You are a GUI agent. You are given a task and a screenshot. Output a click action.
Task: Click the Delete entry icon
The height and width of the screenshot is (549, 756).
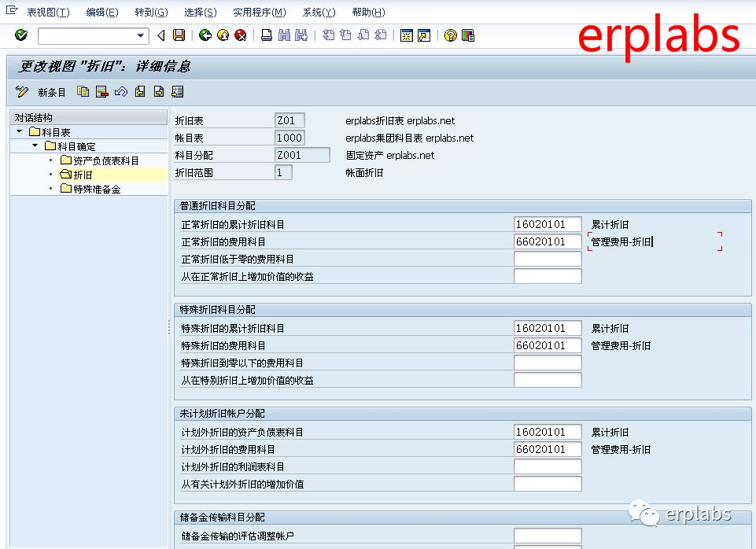101,91
